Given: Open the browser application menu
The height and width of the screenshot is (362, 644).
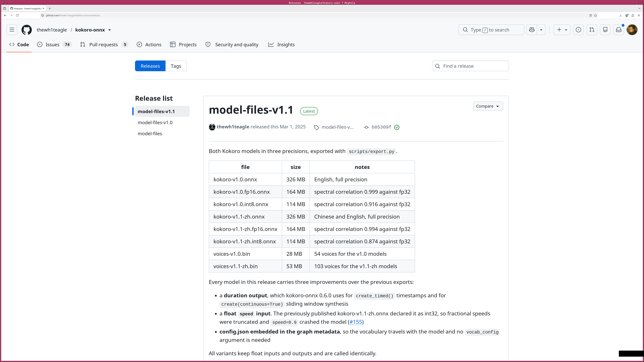Looking at the screenshot, I should (639, 15).
